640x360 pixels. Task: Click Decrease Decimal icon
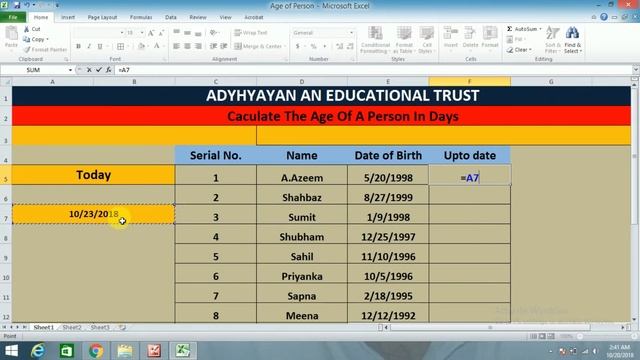[x=350, y=47]
